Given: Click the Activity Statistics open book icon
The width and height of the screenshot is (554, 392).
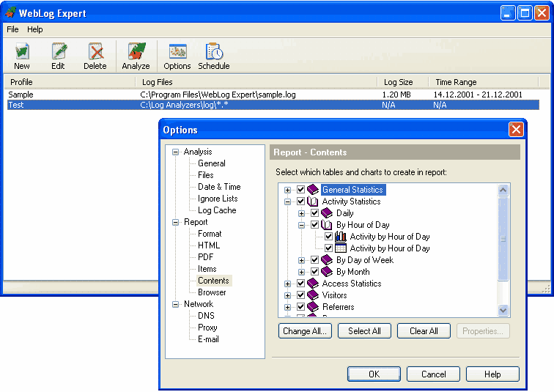Looking at the screenshot, I should 313,201.
